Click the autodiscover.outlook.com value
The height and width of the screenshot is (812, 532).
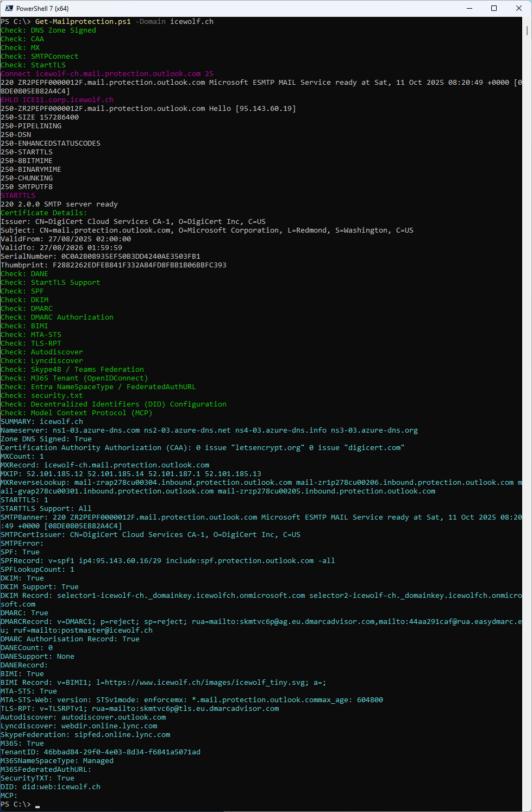coord(113,717)
